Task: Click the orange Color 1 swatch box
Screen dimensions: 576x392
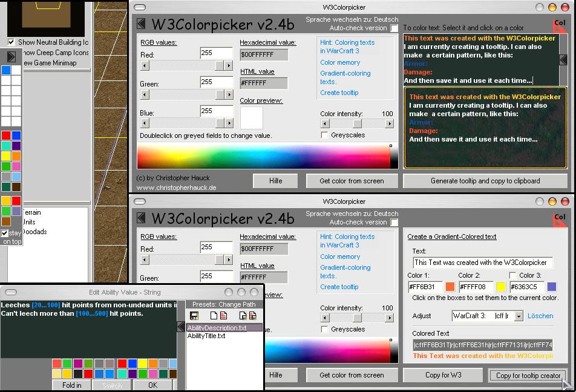Action: point(450,287)
